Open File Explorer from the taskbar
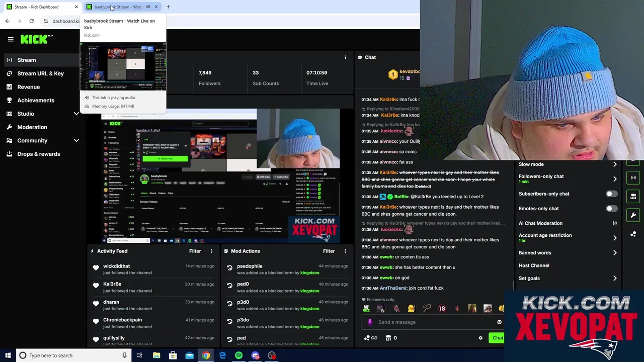 pyautogui.click(x=156, y=355)
